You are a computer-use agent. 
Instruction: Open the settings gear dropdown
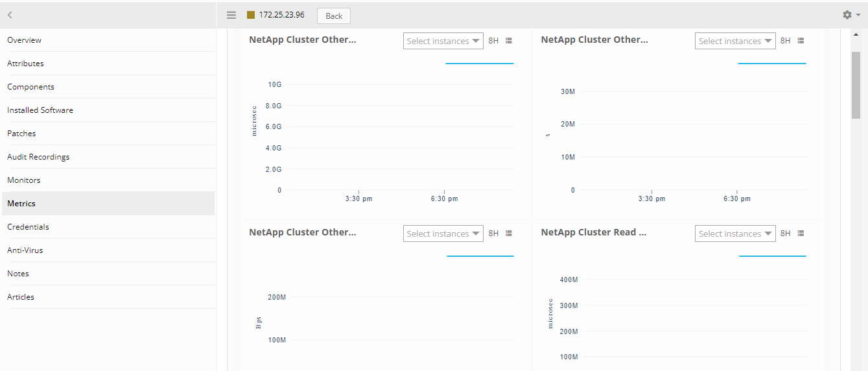click(851, 15)
